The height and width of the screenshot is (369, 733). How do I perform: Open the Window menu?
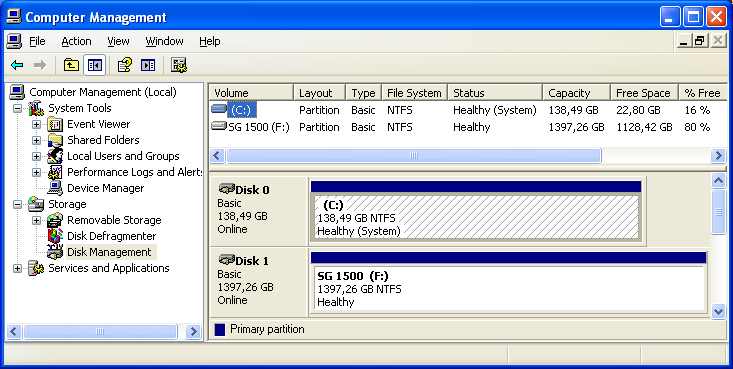pyautogui.click(x=164, y=42)
